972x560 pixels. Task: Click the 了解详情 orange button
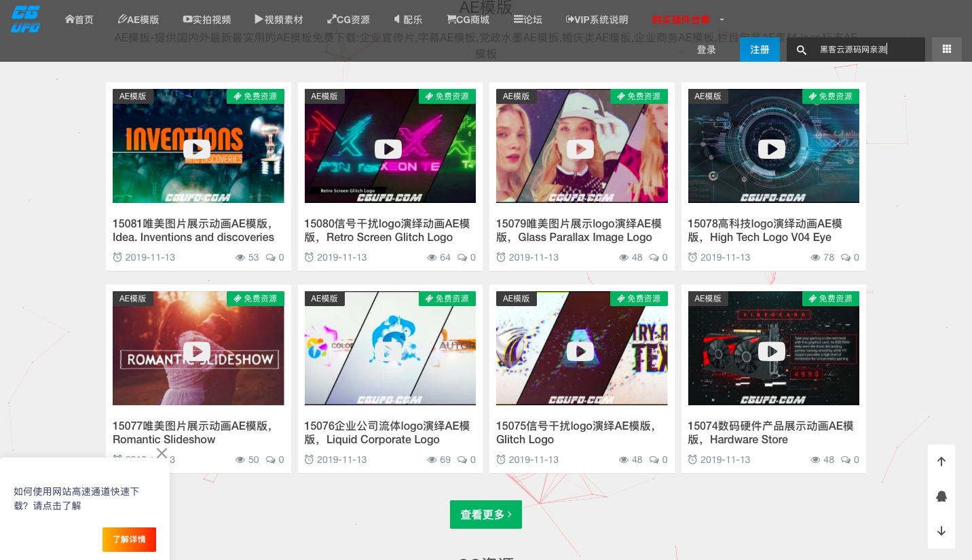[129, 539]
